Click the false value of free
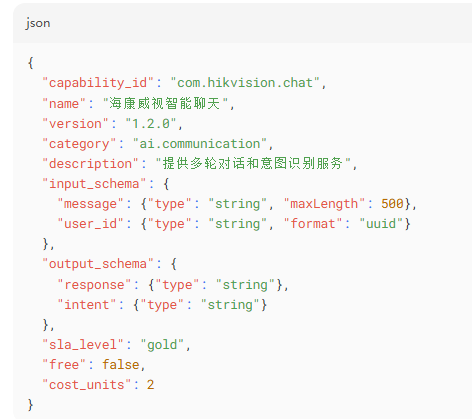This screenshot has width=472, height=419. click(121, 365)
